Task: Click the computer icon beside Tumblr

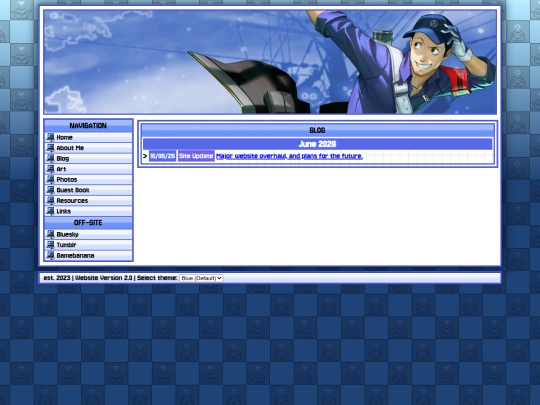Action: (x=50, y=245)
